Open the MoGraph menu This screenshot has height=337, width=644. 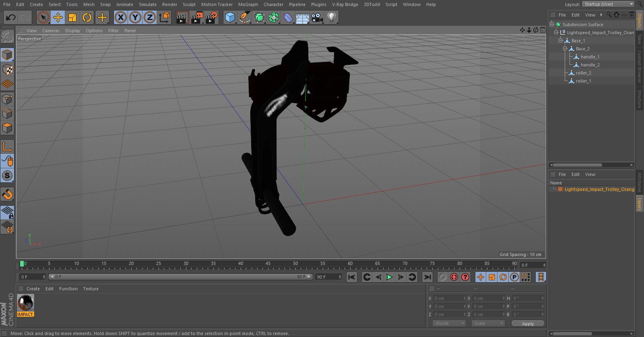tap(248, 4)
